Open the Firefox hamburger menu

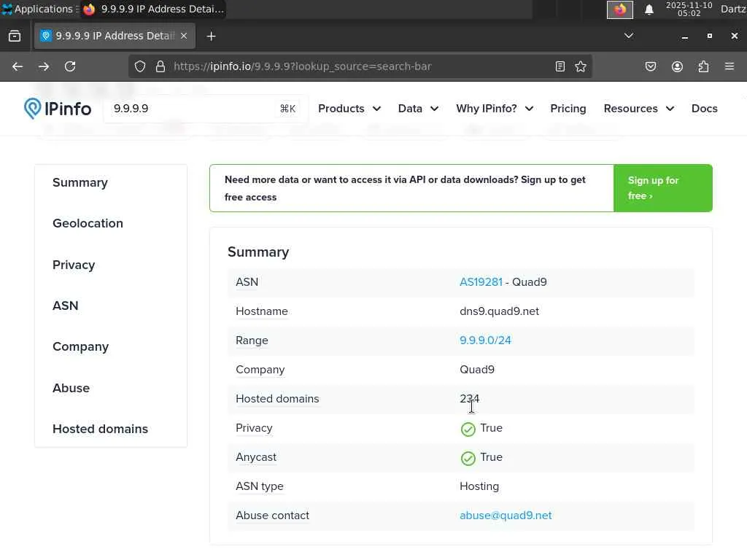click(x=729, y=66)
